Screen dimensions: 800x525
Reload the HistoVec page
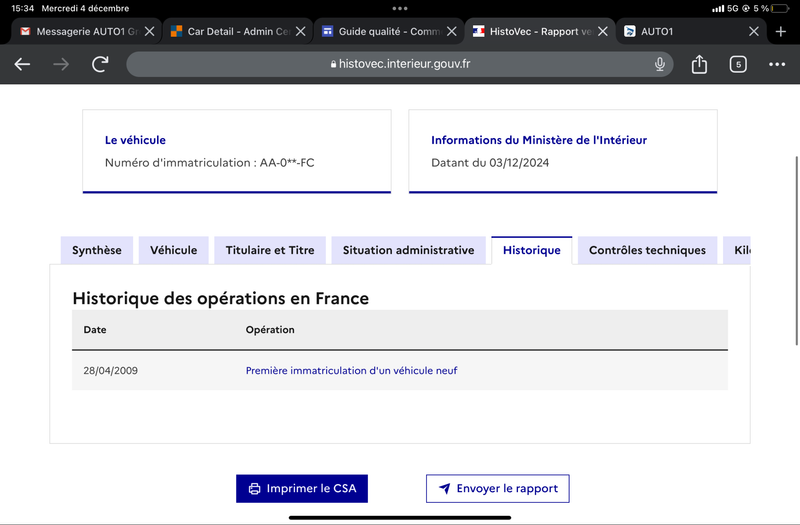pyautogui.click(x=100, y=64)
